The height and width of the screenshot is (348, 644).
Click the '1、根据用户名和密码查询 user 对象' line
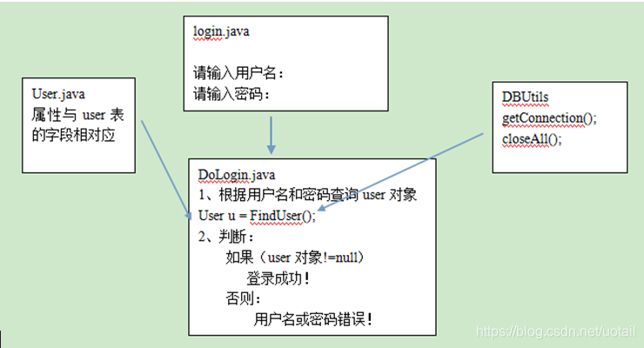307,195
